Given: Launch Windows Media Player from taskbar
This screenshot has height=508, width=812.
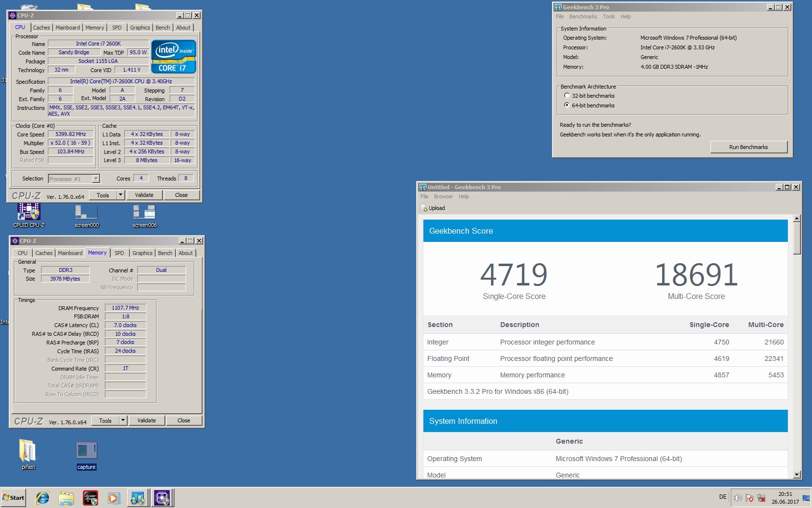Looking at the screenshot, I should click(x=114, y=497).
